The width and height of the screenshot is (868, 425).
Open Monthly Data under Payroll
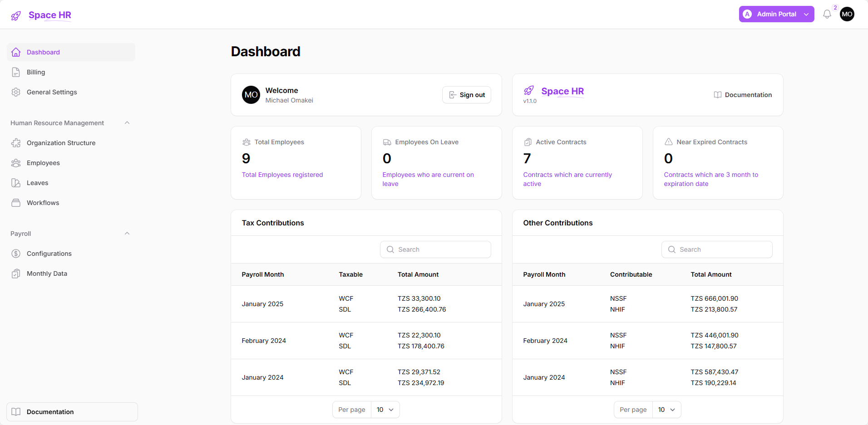[x=71, y=274]
